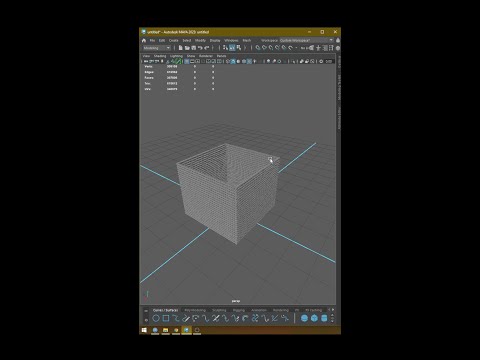Open the Shading panel menu
Screen dimensions: 480x360
[160, 56]
